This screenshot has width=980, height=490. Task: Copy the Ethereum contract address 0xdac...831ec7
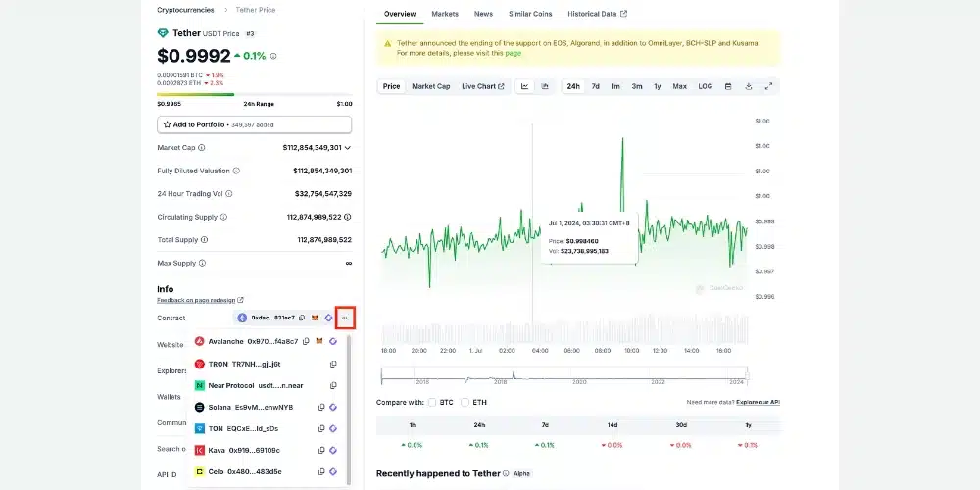pyautogui.click(x=302, y=318)
